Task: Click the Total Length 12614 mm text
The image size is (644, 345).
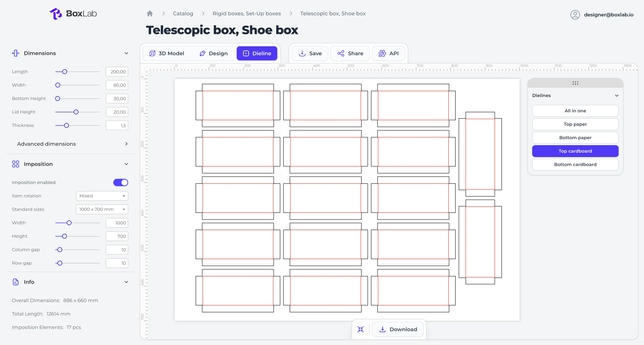Action: (41, 314)
